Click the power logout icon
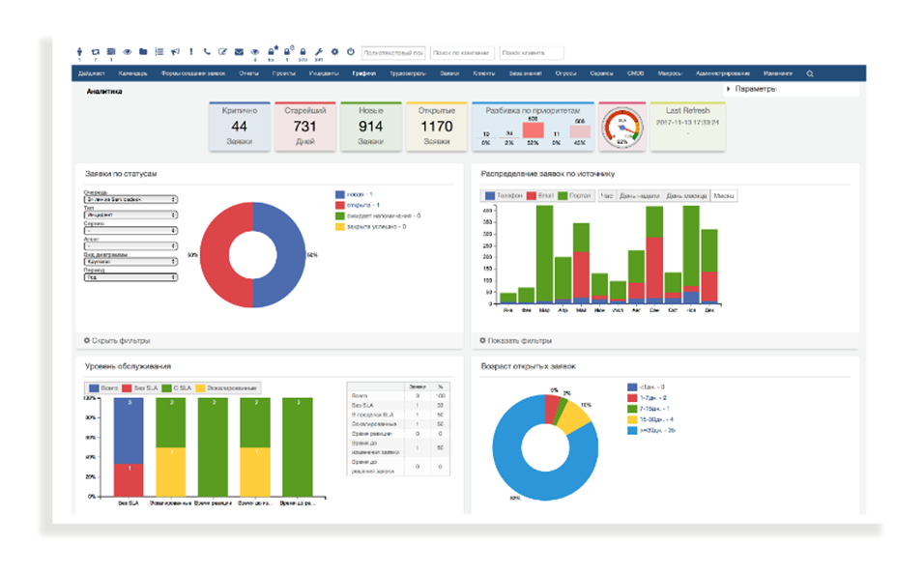Screen dimensions: 924x573 pyautogui.click(x=349, y=51)
